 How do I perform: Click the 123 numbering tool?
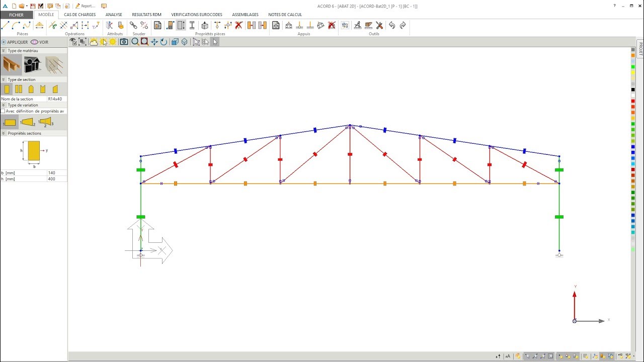click(x=345, y=25)
